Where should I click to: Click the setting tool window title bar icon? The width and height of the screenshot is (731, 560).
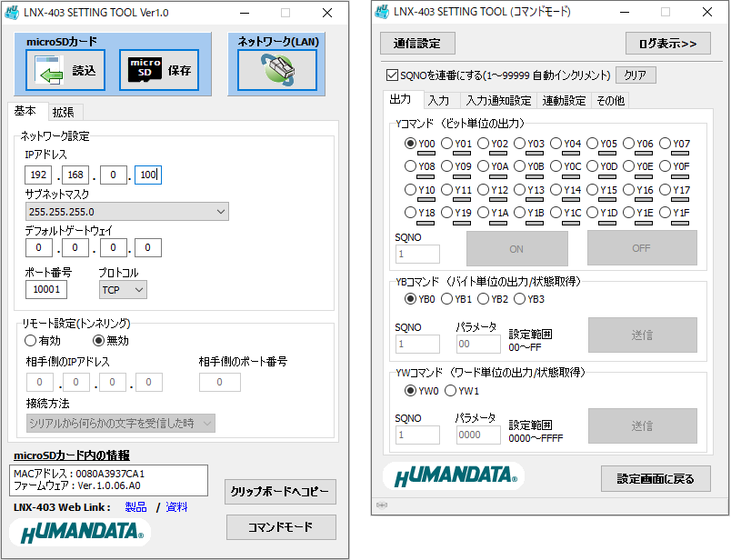[12, 13]
